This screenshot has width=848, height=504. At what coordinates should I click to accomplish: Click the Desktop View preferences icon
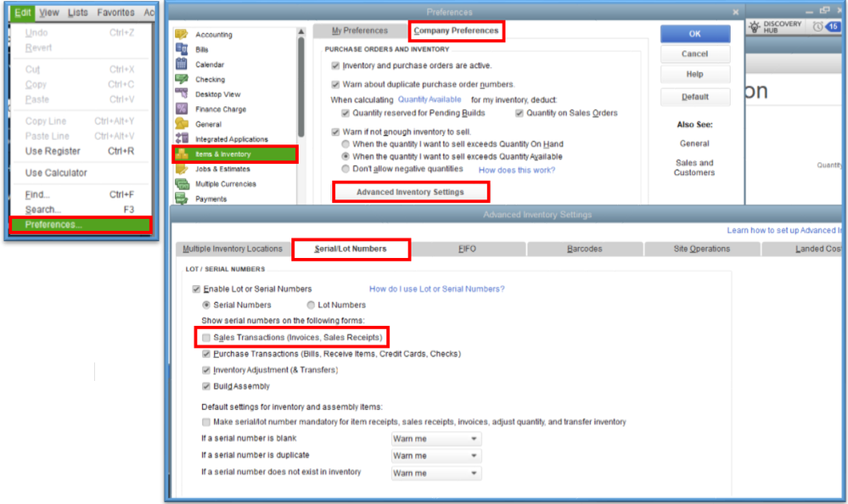[x=181, y=94]
